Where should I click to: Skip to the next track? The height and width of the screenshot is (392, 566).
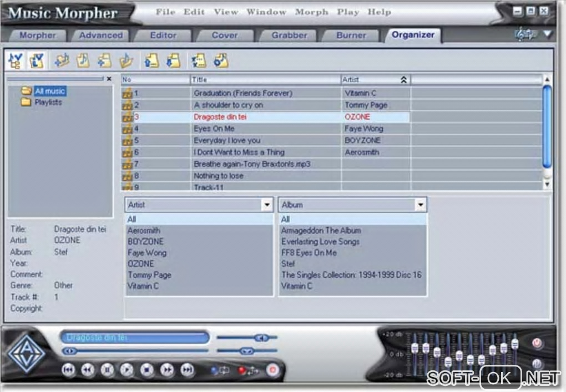click(186, 370)
